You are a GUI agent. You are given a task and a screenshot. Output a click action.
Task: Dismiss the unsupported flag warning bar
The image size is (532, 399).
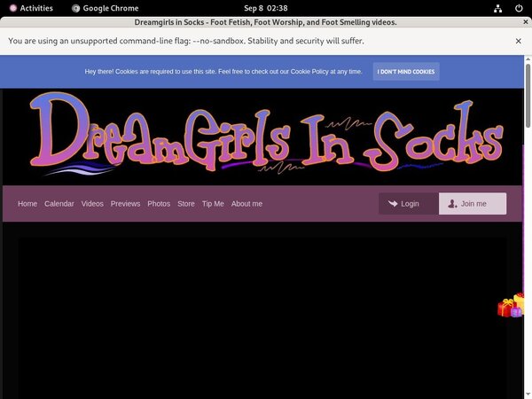pyautogui.click(x=518, y=41)
